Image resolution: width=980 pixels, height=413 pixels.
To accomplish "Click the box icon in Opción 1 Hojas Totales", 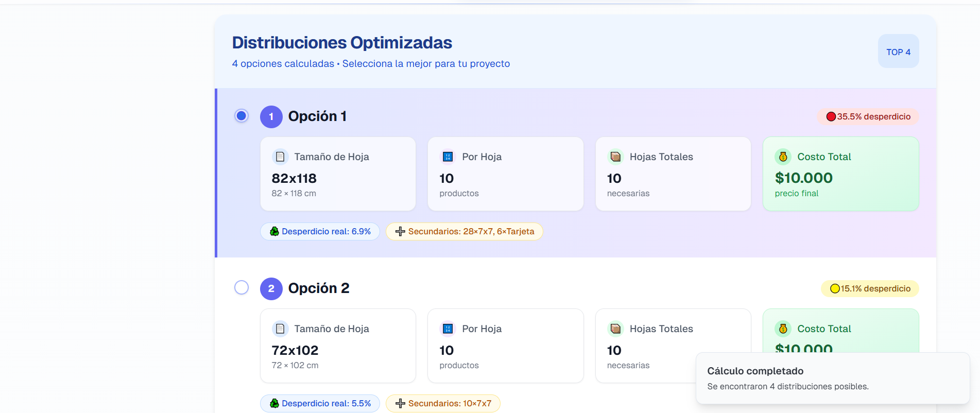I will (x=615, y=157).
